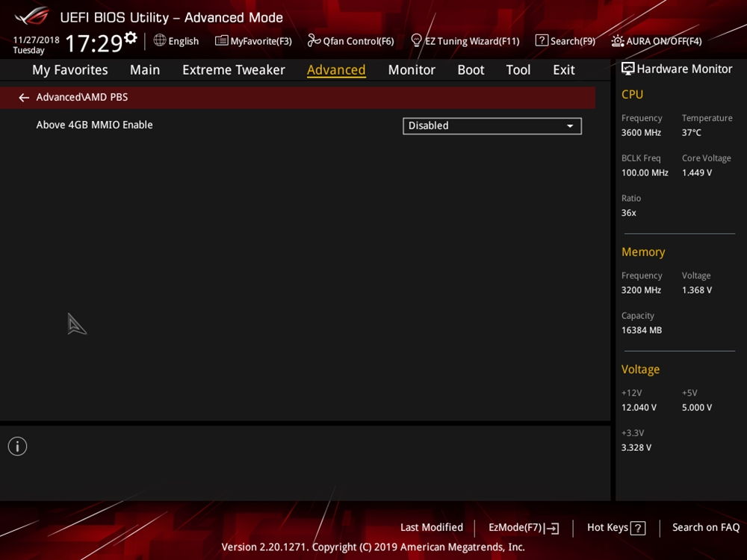Click English language button
Screen dimensions: 747x560
[184, 41]
